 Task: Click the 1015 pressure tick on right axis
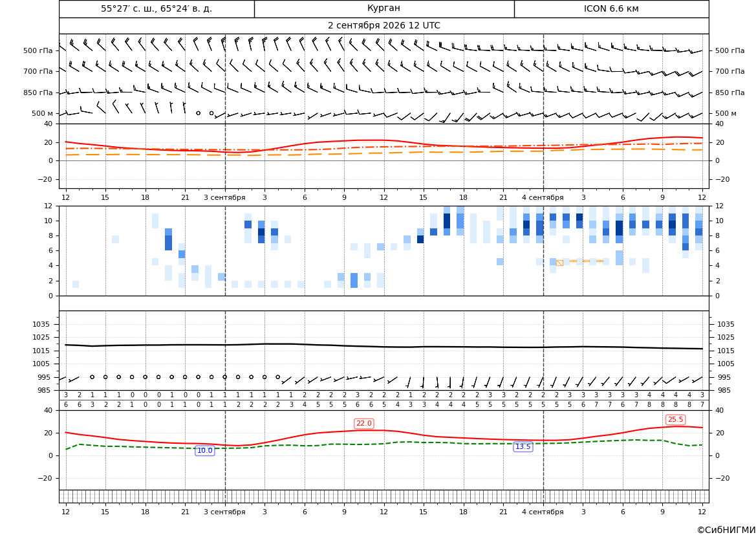point(726,351)
